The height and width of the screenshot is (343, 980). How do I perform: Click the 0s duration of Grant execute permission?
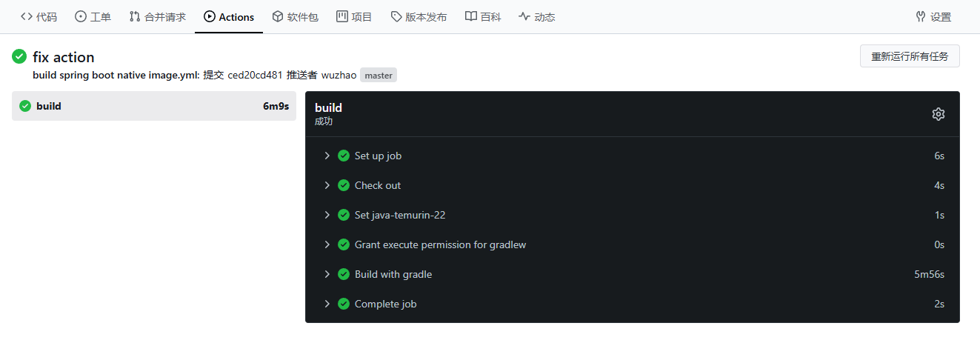tap(939, 244)
